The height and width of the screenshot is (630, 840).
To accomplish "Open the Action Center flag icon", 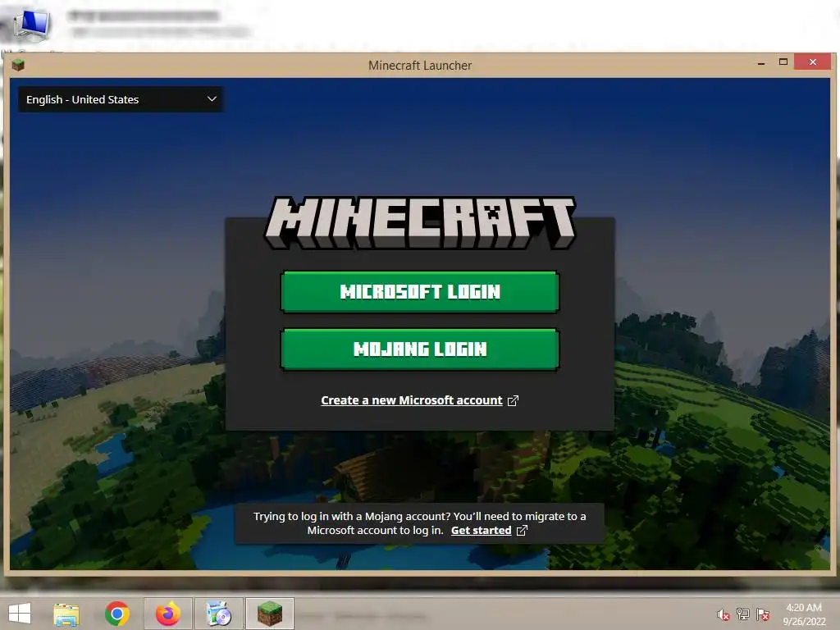I will point(763,614).
